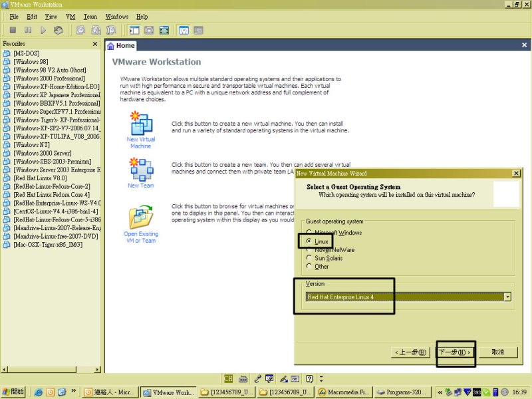
Task: Click the Revert to Snapshot toolbar icon
Action: (x=96, y=30)
